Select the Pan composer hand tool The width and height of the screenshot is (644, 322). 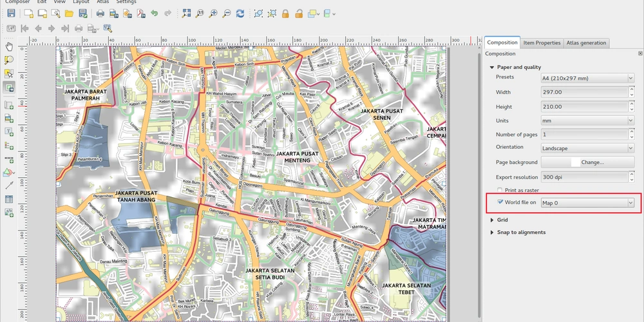click(9, 46)
